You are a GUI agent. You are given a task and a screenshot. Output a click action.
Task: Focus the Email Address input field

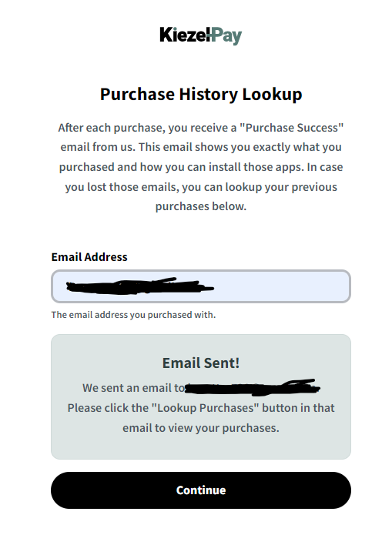point(201,286)
